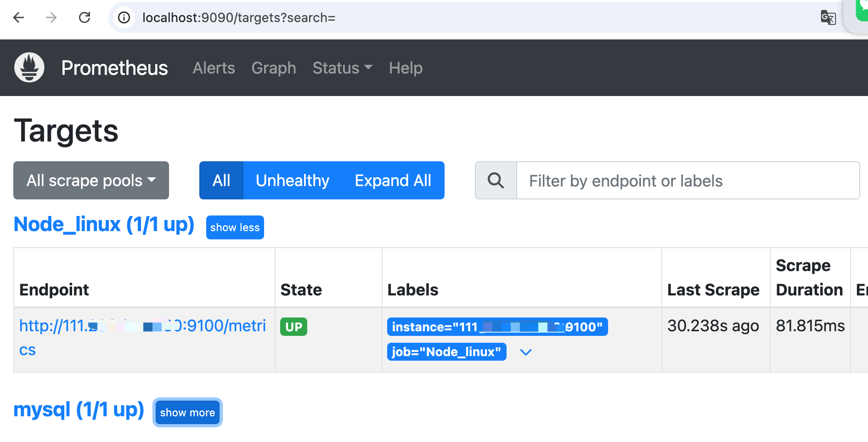
Task: Click the Scrape Duration column header
Action: [x=809, y=278]
